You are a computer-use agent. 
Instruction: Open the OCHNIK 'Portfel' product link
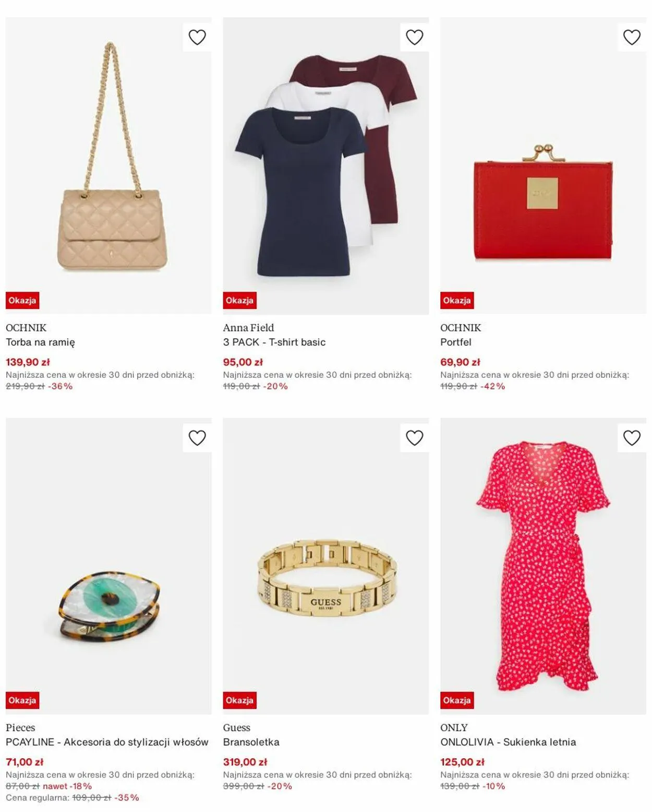coord(456,342)
